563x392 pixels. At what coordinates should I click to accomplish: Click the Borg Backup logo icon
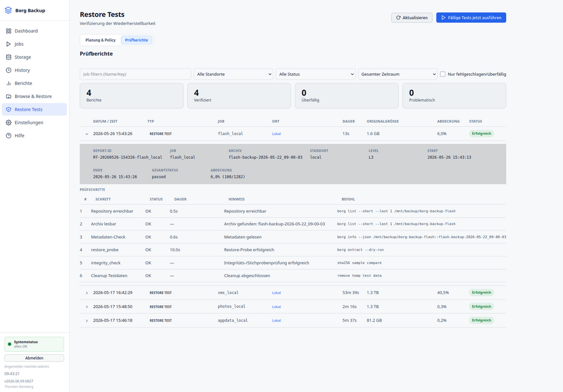click(x=8, y=11)
